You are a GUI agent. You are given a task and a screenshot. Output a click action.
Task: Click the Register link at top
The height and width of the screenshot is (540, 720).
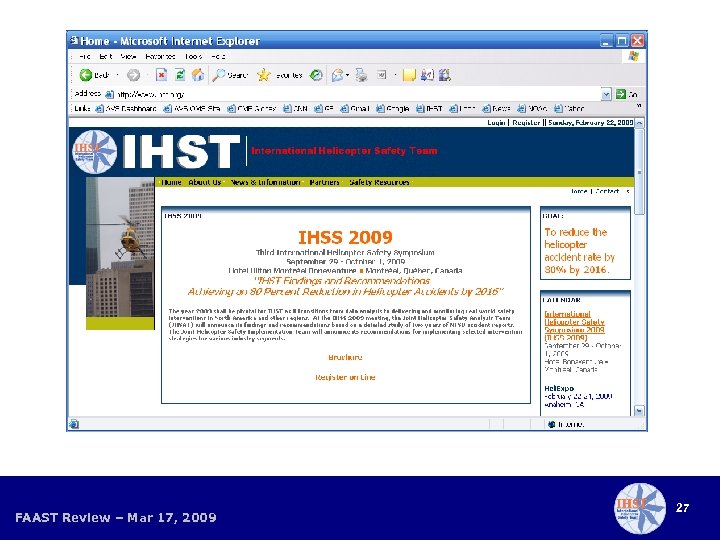(x=526, y=123)
